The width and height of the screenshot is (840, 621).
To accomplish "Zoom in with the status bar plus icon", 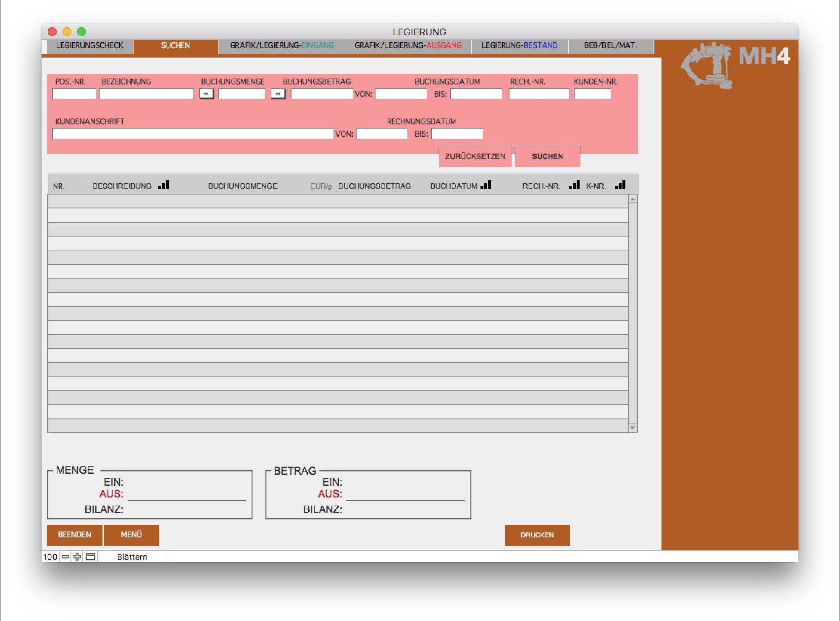I will pos(77,557).
